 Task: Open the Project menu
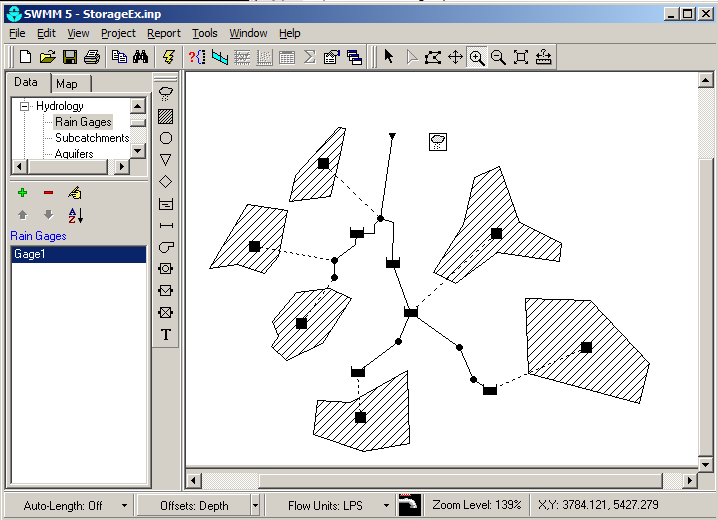pyautogui.click(x=118, y=33)
